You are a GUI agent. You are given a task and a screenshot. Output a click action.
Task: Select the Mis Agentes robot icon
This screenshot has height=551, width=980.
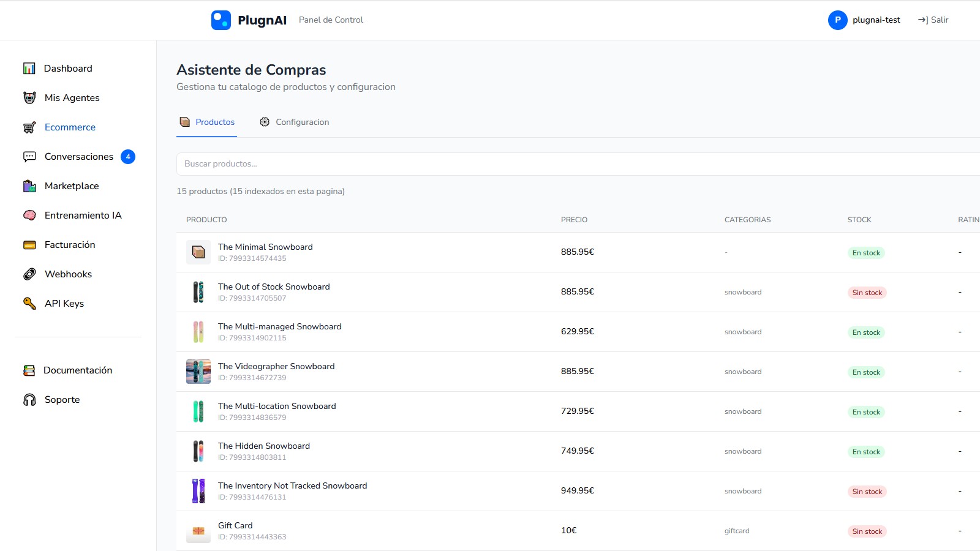pyautogui.click(x=28, y=97)
